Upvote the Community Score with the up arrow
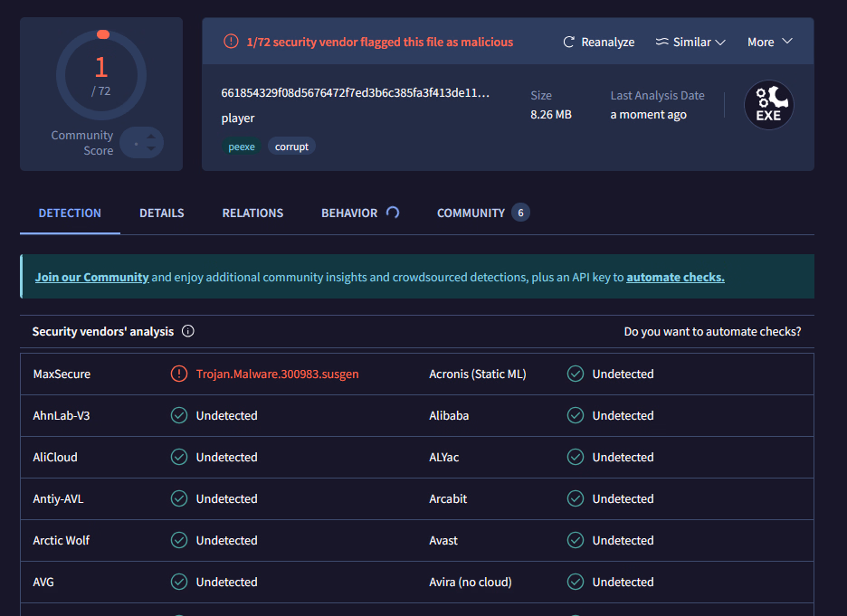This screenshot has width=847, height=616. point(151,137)
